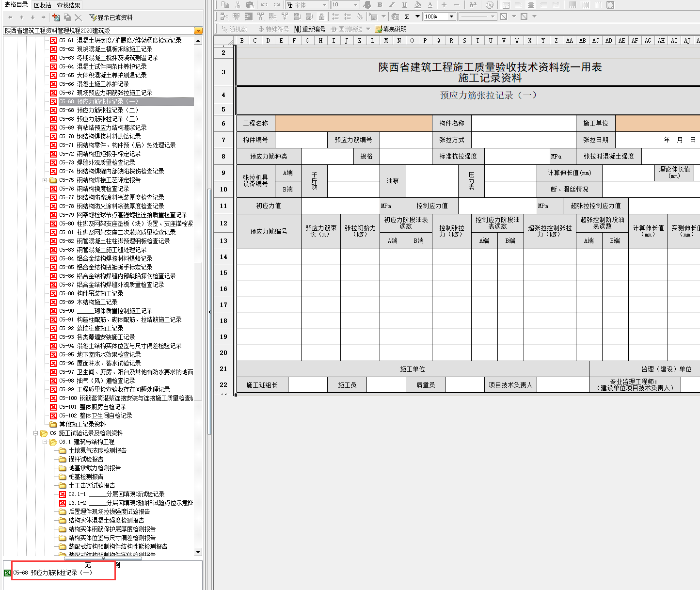Click the scissors cut icon
Viewport: 700px width, 590px height.
pyautogui.click(x=238, y=5)
